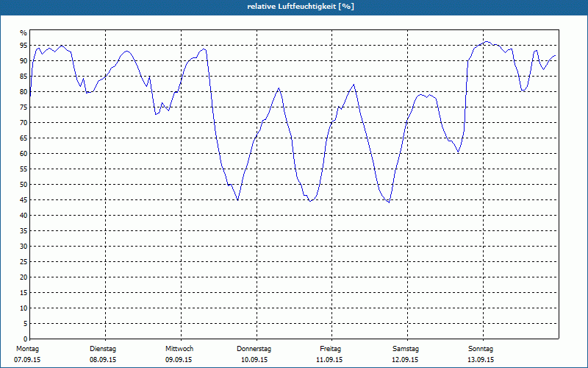
Task: Click the date 13.09.15
Action: tap(481, 360)
